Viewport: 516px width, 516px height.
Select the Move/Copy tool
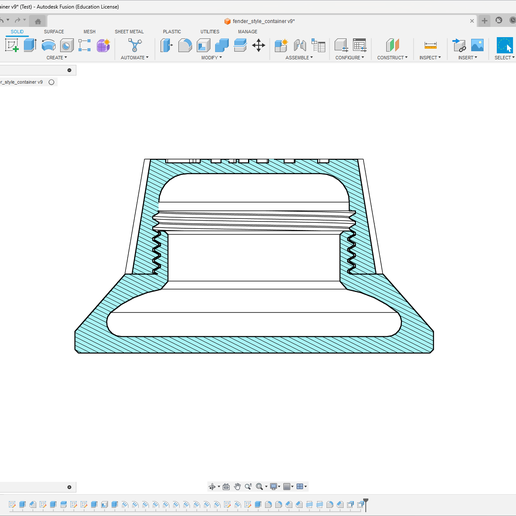pyautogui.click(x=258, y=45)
